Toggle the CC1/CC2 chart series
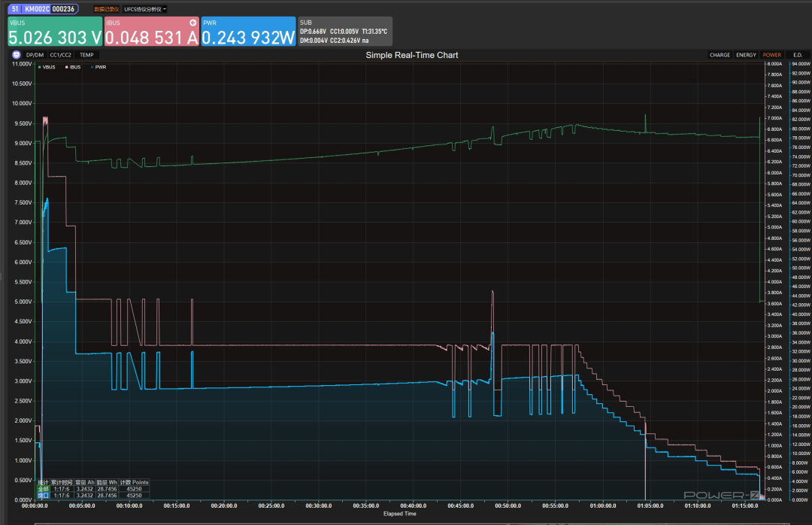 point(61,55)
